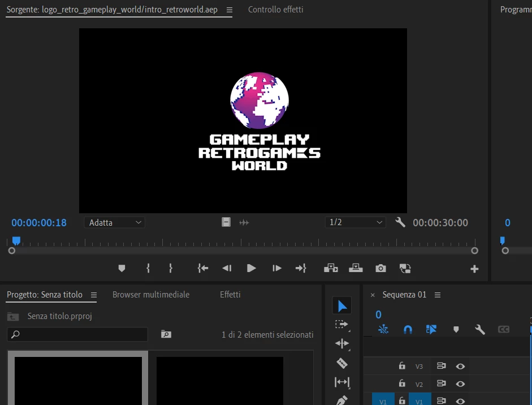Toggle linked selection in timeline
Viewport: 532px width, 405px height.
tap(431, 329)
